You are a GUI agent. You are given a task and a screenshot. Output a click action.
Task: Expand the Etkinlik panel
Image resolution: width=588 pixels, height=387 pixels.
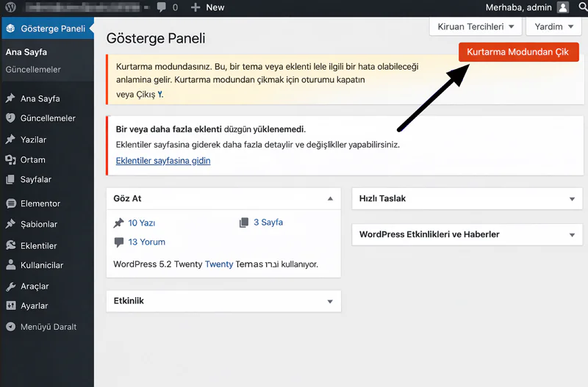tap(330, 302)
